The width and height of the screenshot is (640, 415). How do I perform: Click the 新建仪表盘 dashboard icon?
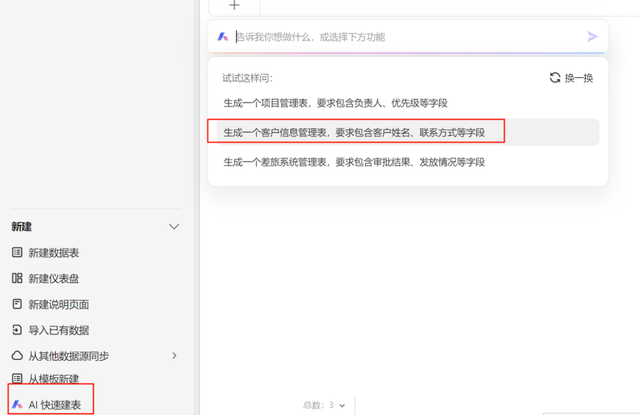pyautogui.click(x=17, y=278)
